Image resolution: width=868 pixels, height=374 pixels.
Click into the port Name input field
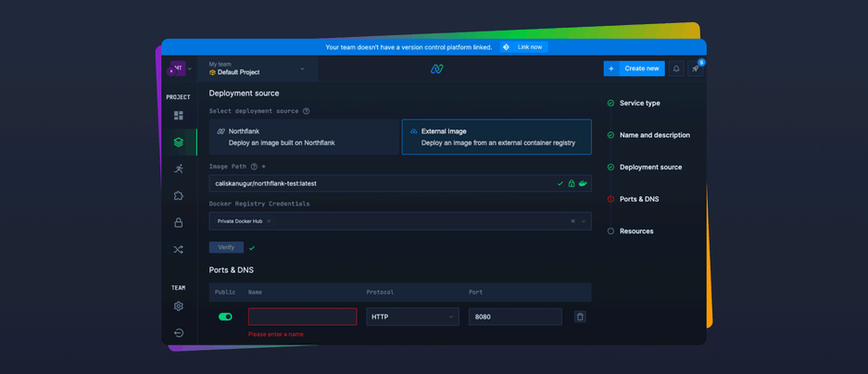click(302, 317)
